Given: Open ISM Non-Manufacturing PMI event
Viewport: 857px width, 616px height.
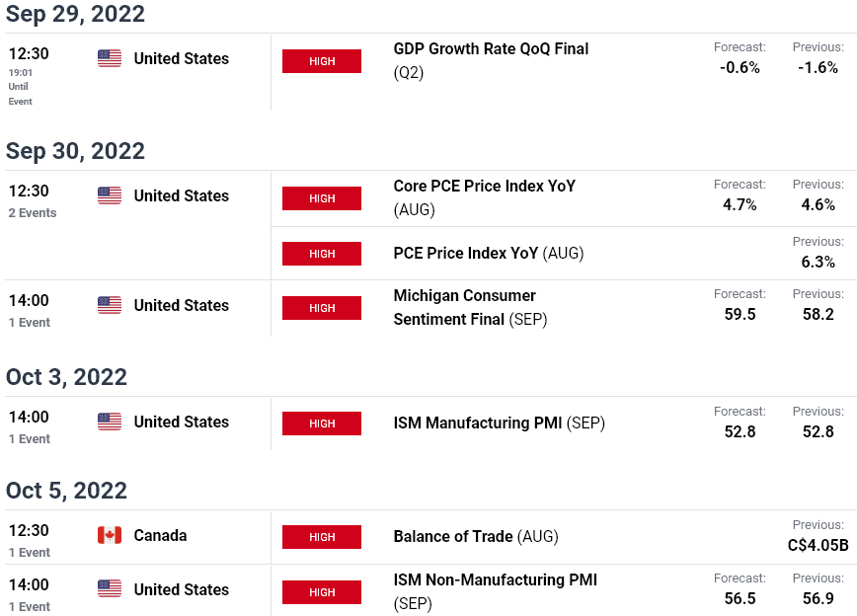Looking at the screenshot, I should click(496, 591).
